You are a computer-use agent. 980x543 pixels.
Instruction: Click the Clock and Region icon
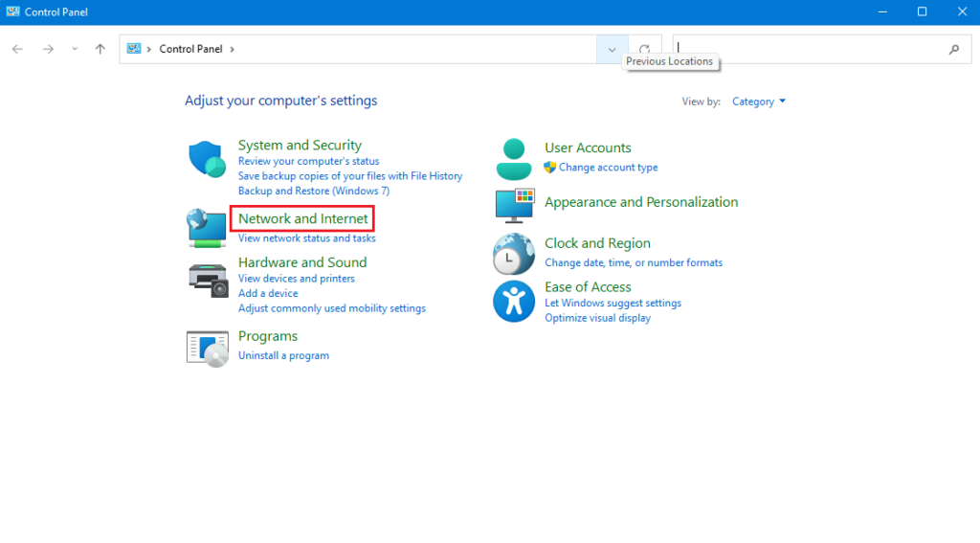(514, 254)
